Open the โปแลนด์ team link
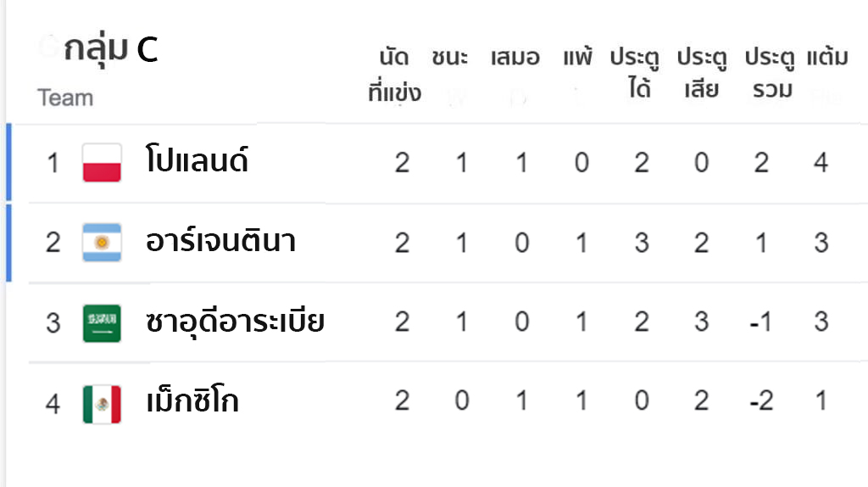868x487 pixels. pyautogui.click(x=197, y=160)
